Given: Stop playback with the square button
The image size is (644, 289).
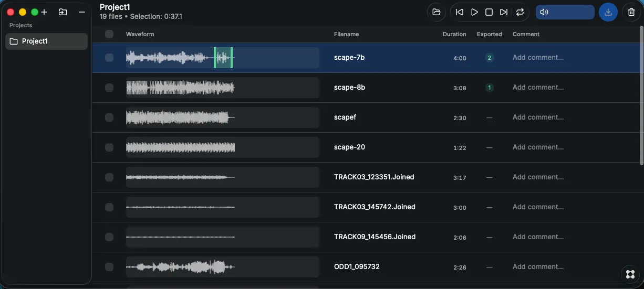Looking at the screenshot, I should (x=489, y=12).
